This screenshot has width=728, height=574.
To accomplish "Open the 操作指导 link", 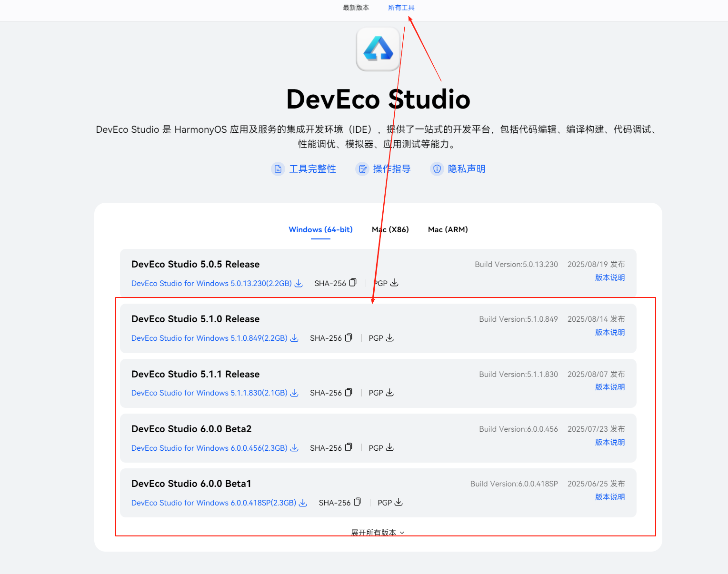I will [391, 169].
